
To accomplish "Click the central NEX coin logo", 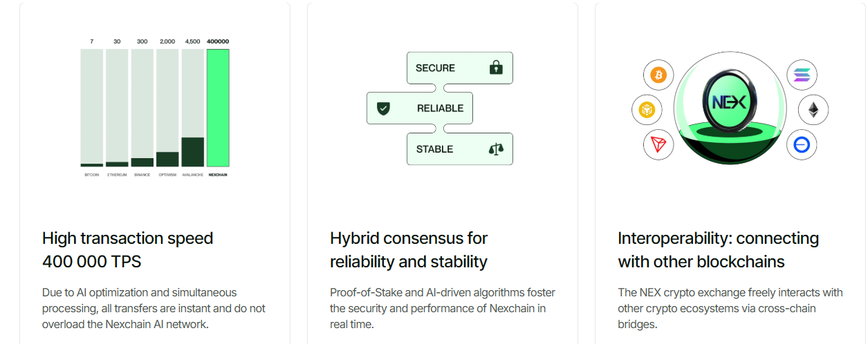I will click(x=729, y=102).
